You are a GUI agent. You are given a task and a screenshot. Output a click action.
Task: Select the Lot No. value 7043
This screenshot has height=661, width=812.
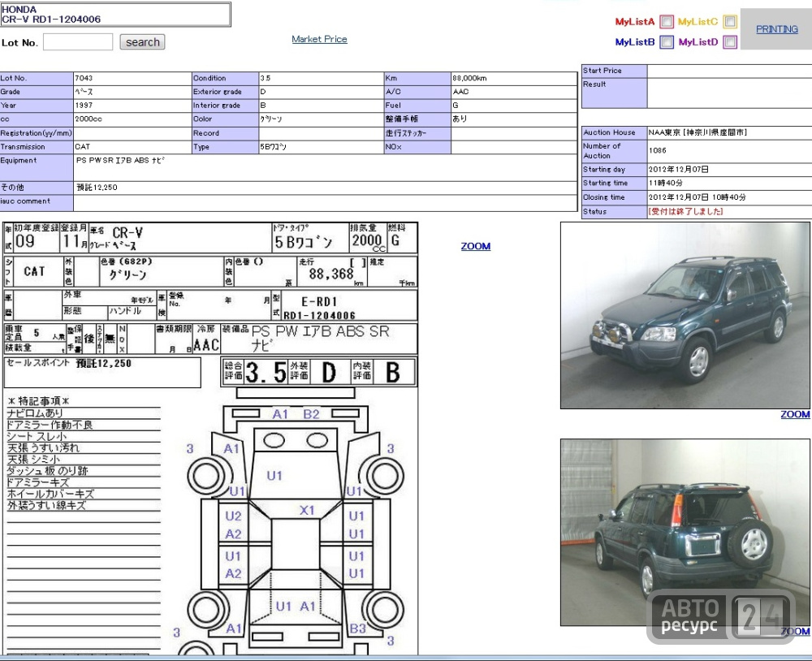(84, 78)
